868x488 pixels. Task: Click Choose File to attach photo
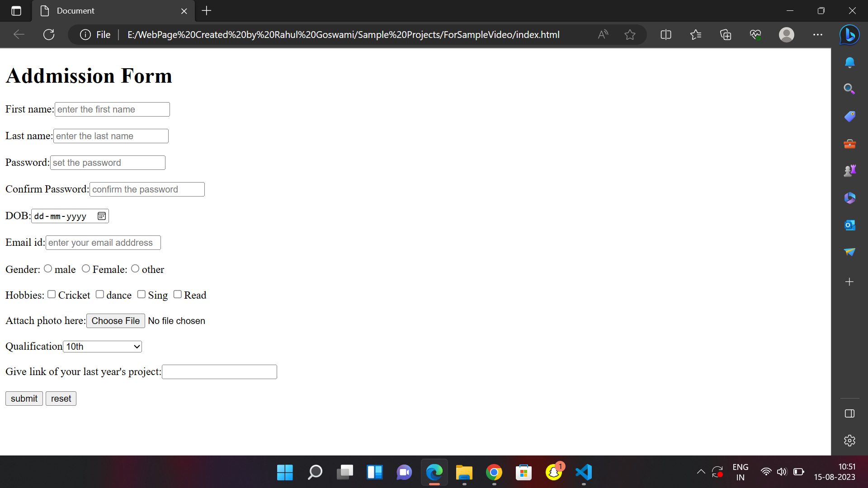click(116, 320)
